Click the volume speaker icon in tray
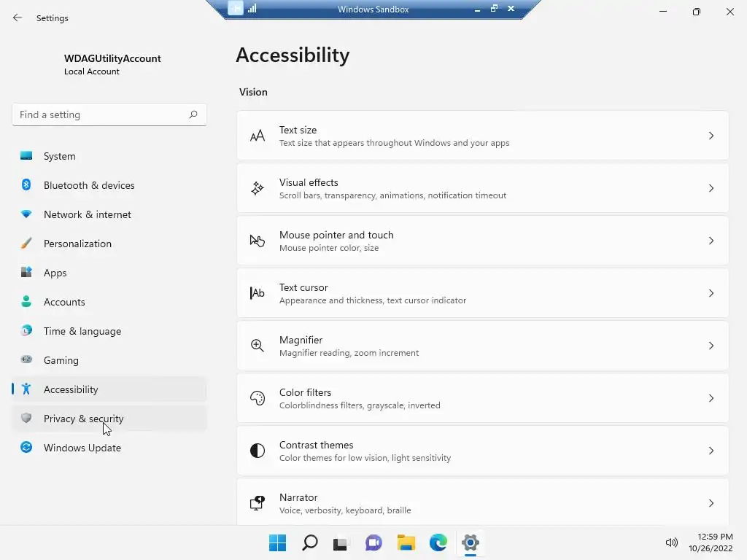 coord(672,542)
